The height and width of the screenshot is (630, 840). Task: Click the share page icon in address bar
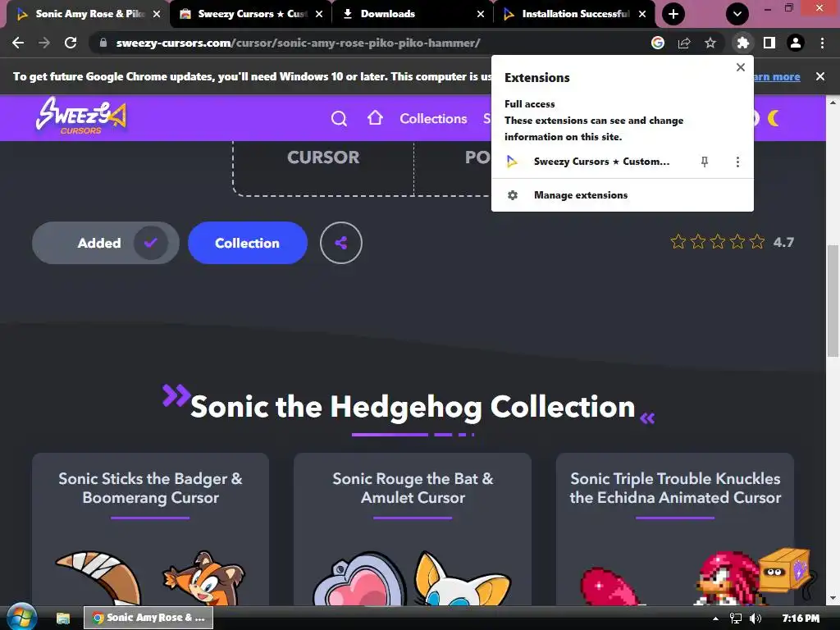click(x=684, y=43)
